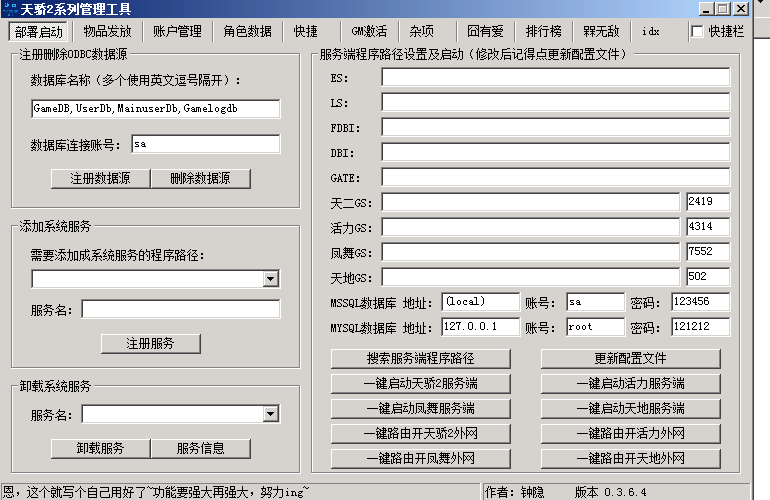This screenshot has height=500, width=770.
Task: Open 服务信息 for the service
Action: point(200,448)
